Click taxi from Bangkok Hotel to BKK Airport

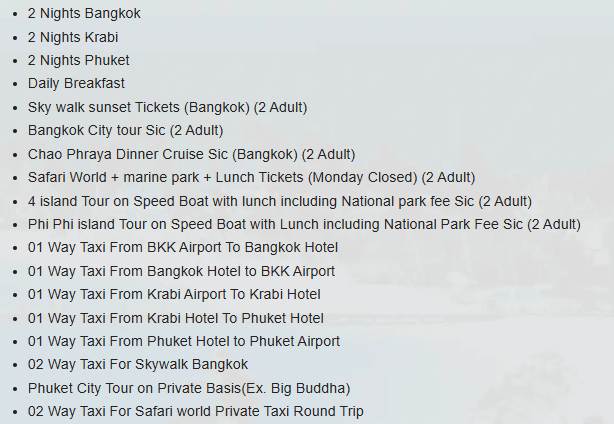pos(181,271)
